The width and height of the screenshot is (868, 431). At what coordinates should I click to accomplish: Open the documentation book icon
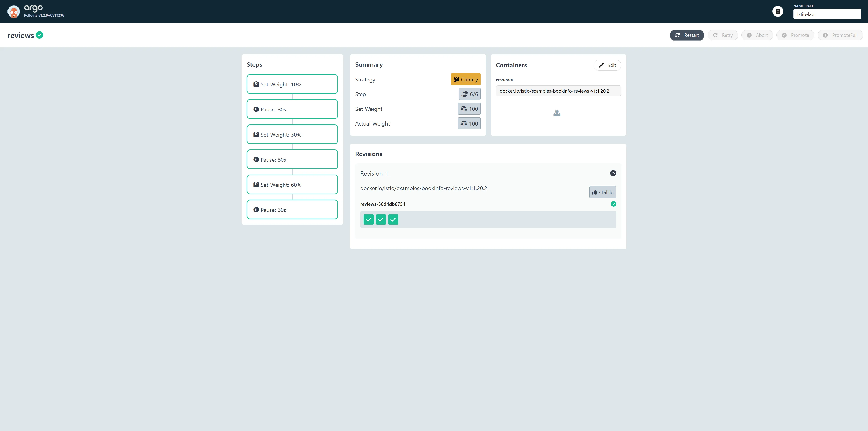coord(777,12)
